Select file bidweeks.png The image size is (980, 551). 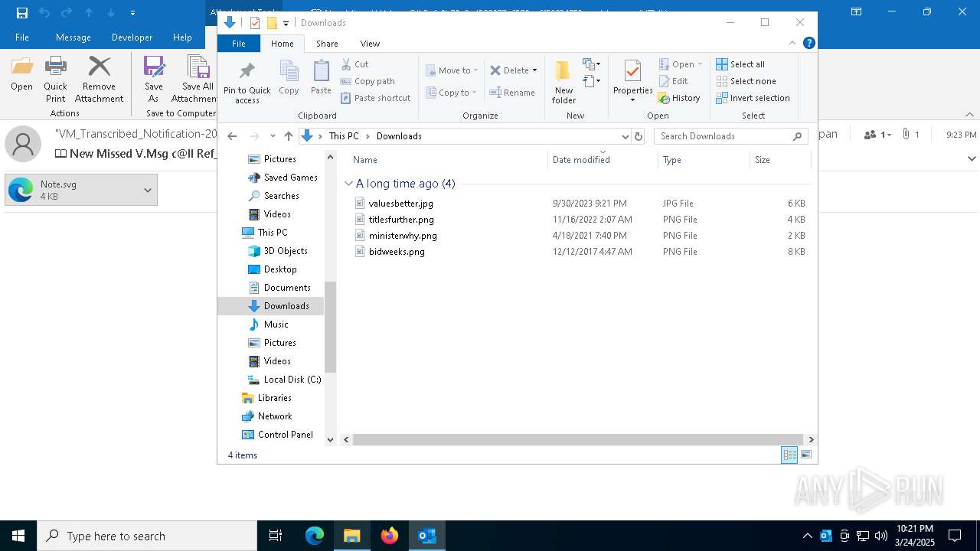click(397, 252)
